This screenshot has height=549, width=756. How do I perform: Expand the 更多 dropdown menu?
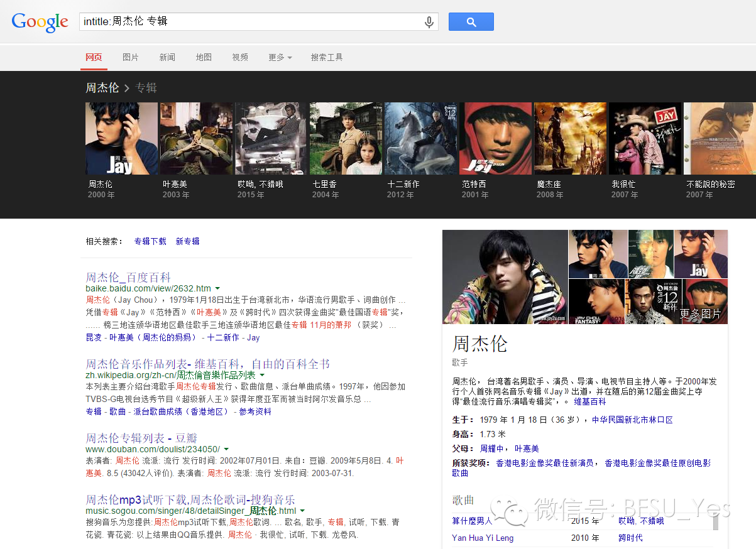coord(280,57)
